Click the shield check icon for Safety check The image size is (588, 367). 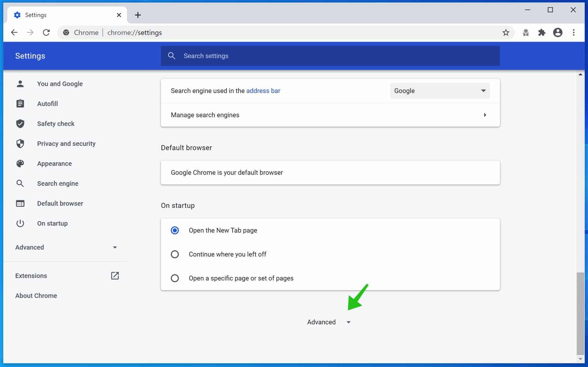20,124
